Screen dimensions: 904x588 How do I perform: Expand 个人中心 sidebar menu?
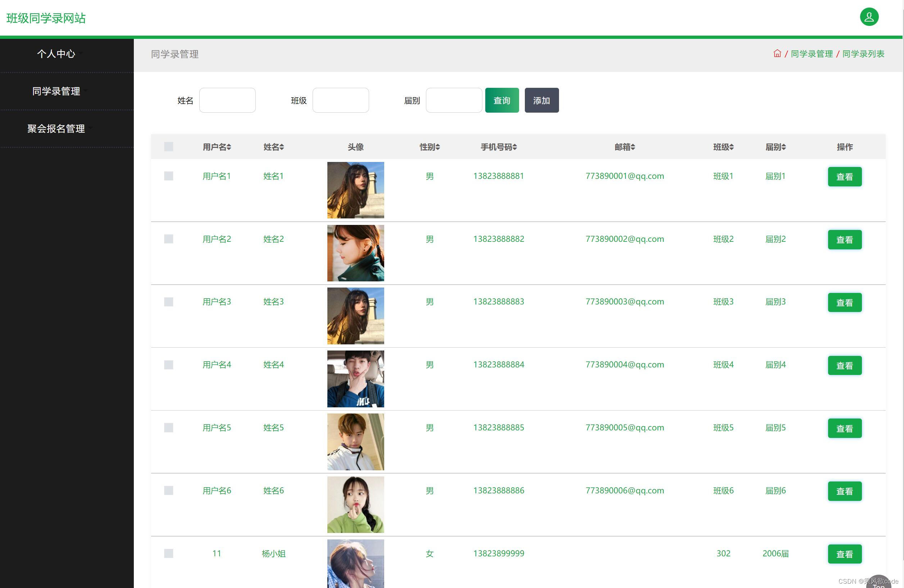56,54
